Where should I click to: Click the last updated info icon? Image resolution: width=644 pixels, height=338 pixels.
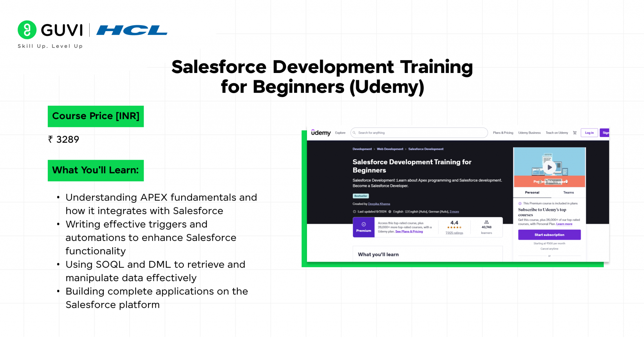point(355,212)
